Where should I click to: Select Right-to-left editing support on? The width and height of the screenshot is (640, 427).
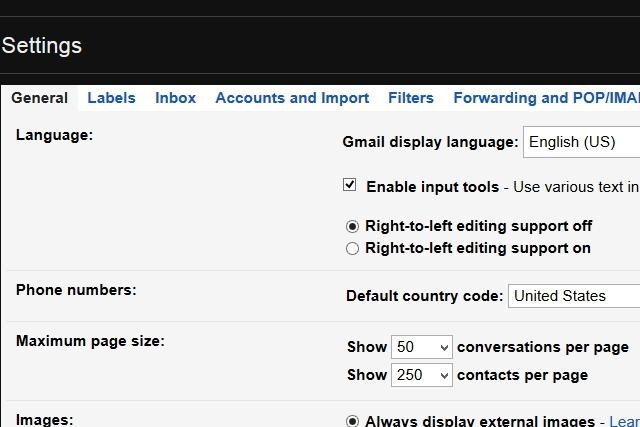(352, 249)
